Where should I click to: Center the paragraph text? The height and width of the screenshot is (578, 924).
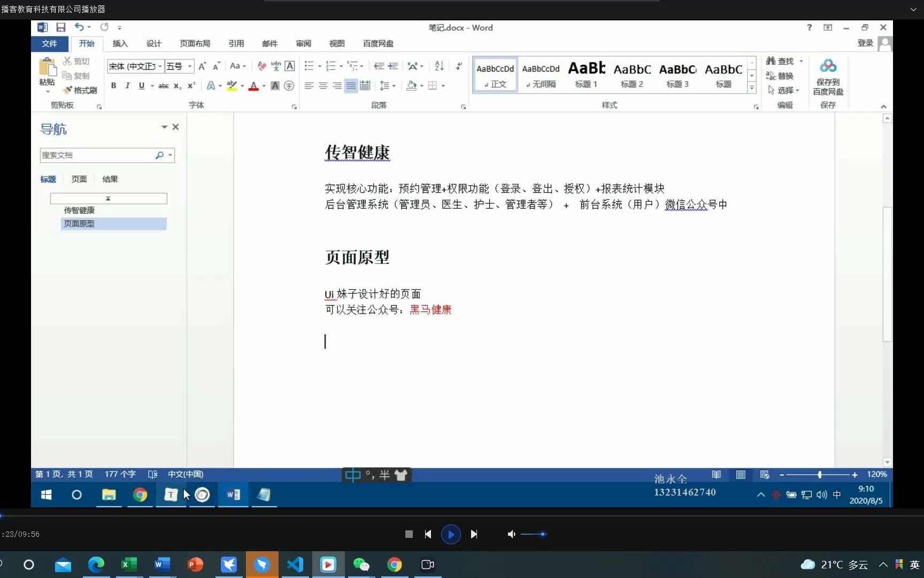tap(323, 86)
